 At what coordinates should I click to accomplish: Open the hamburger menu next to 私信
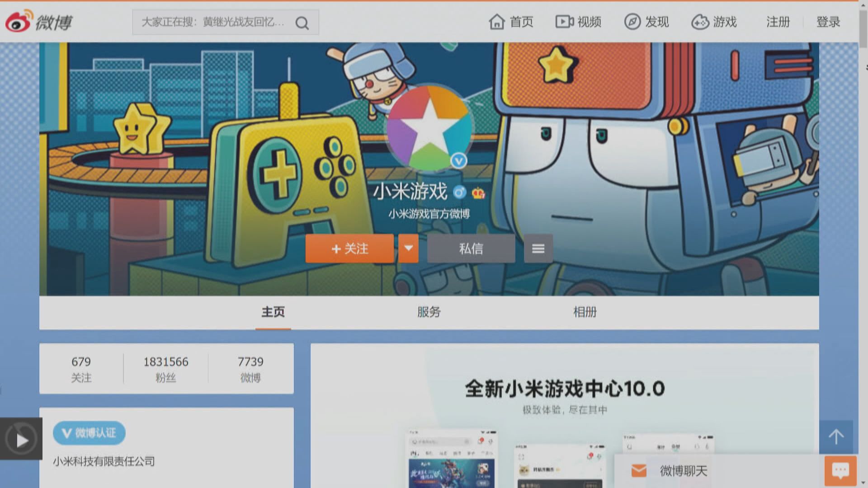click(538, 249)
